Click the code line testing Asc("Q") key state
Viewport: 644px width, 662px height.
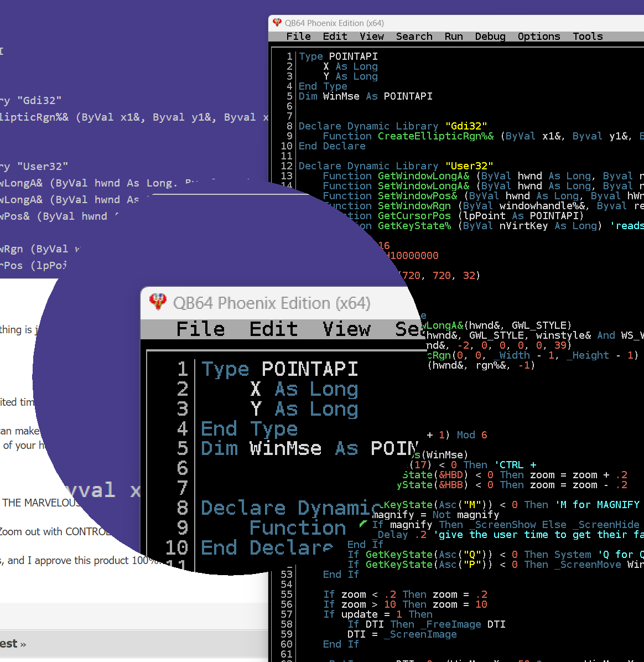(496, 554)
